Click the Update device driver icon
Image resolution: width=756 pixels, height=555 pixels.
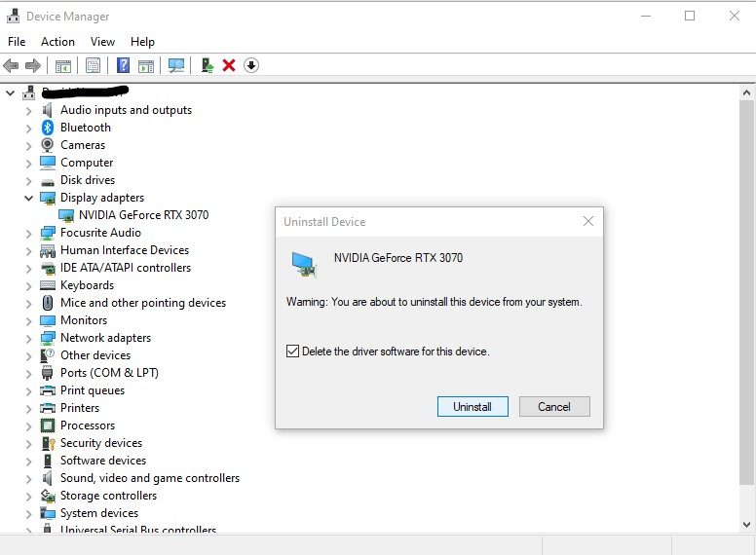click(208, 65)
